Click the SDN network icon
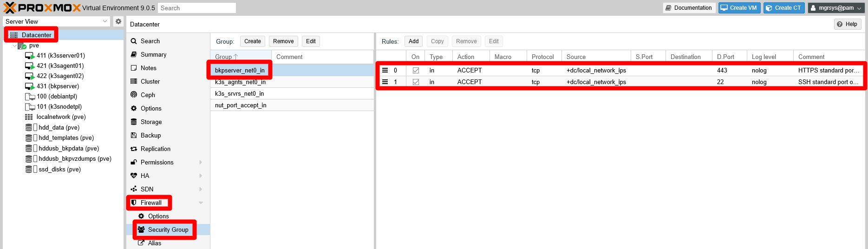868x249 pixels. pyautogui.click(x=134, y=189)
